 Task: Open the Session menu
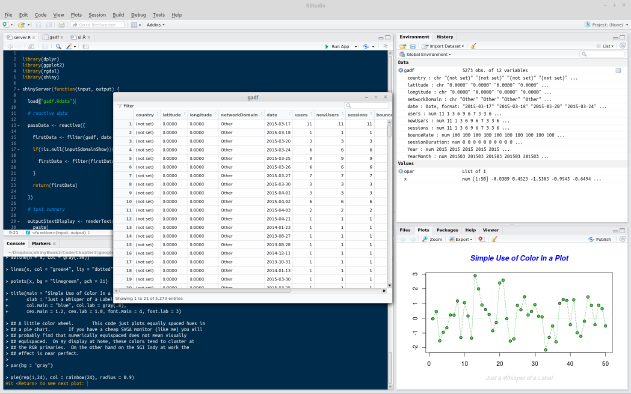[x=97, y=15]
